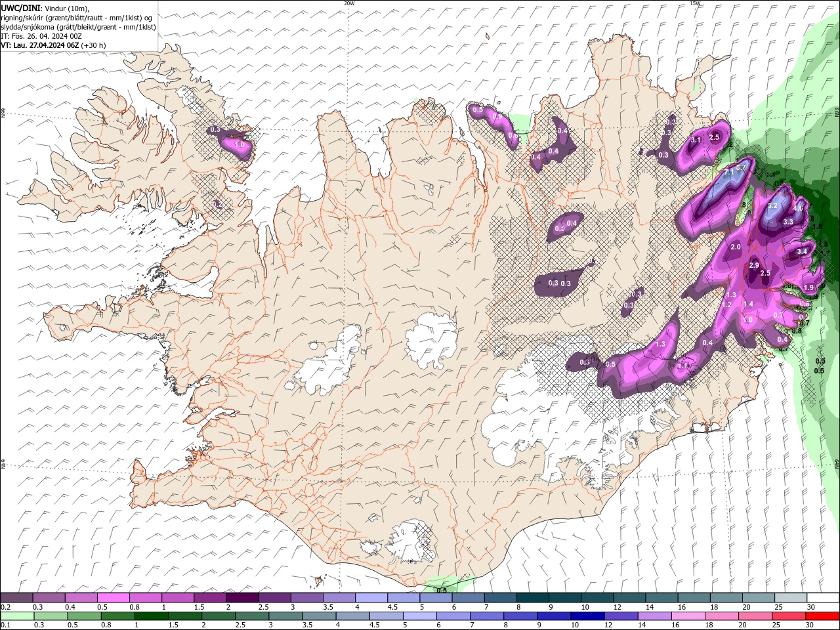This screenshot has height=630, width=840.
Task: Click the '1.9' precipitation value on the map
Action: click(808, 287)
